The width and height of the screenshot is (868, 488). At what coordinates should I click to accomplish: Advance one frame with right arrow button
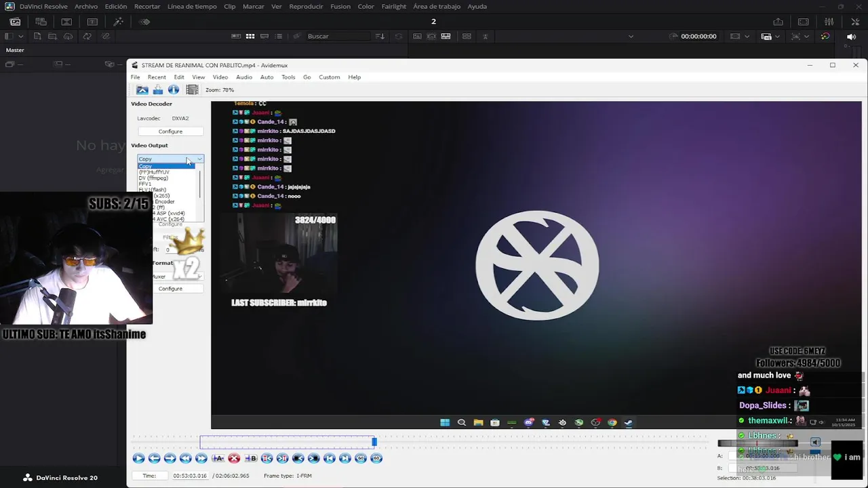click(170, 458)
